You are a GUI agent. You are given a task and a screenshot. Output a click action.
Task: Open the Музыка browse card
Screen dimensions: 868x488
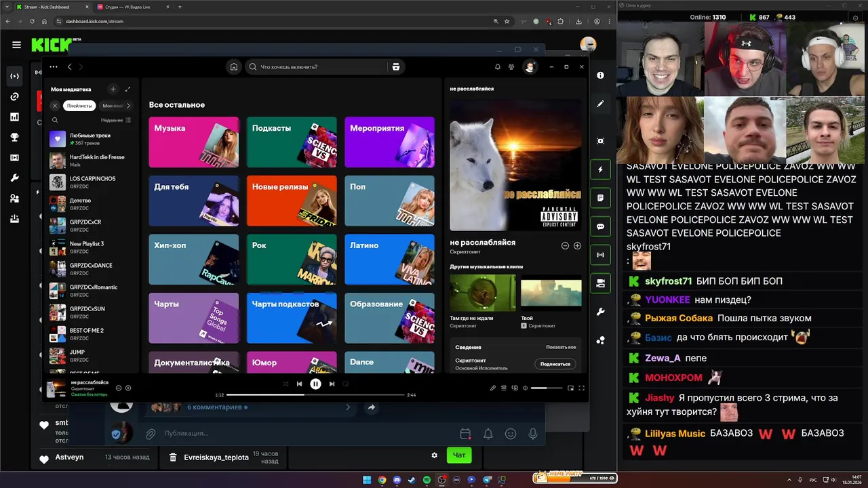(x=194, y=142)
